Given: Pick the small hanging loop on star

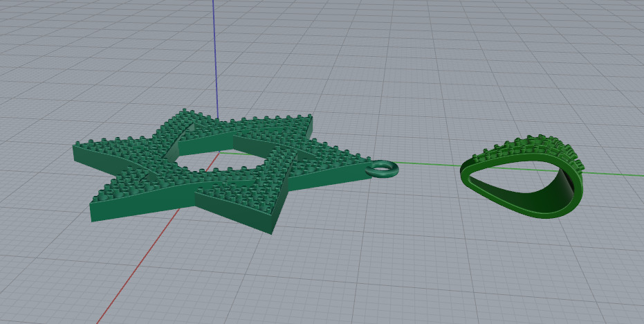Looking at the screenshot, I should [382, 170].
